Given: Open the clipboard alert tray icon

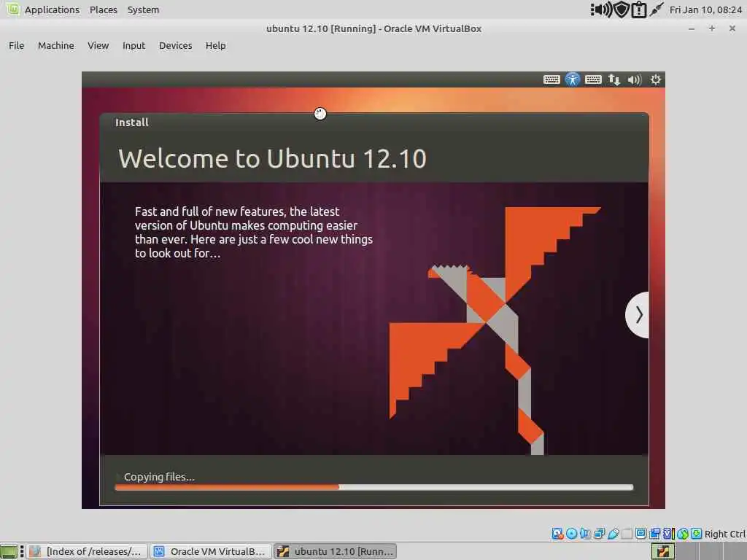Looking at the screenshot, I should point(638,9).
